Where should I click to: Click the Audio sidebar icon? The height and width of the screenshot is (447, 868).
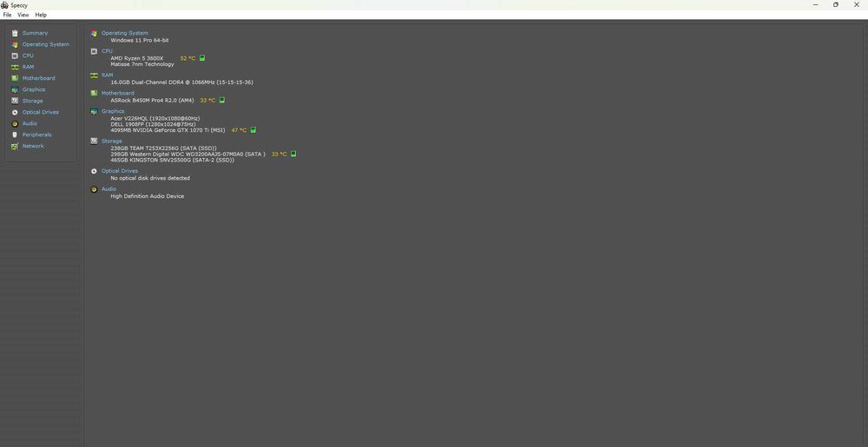pyautogui.click(x=15, y=123)
